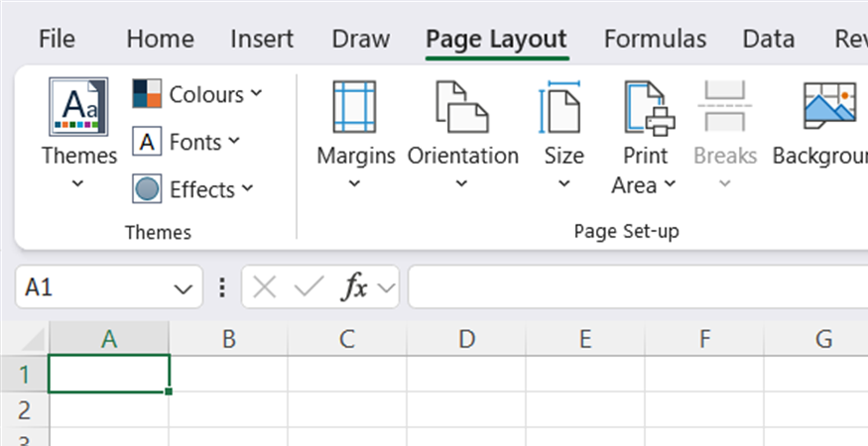Select row 2 header
868x446 pixels.
coord(25,410)
